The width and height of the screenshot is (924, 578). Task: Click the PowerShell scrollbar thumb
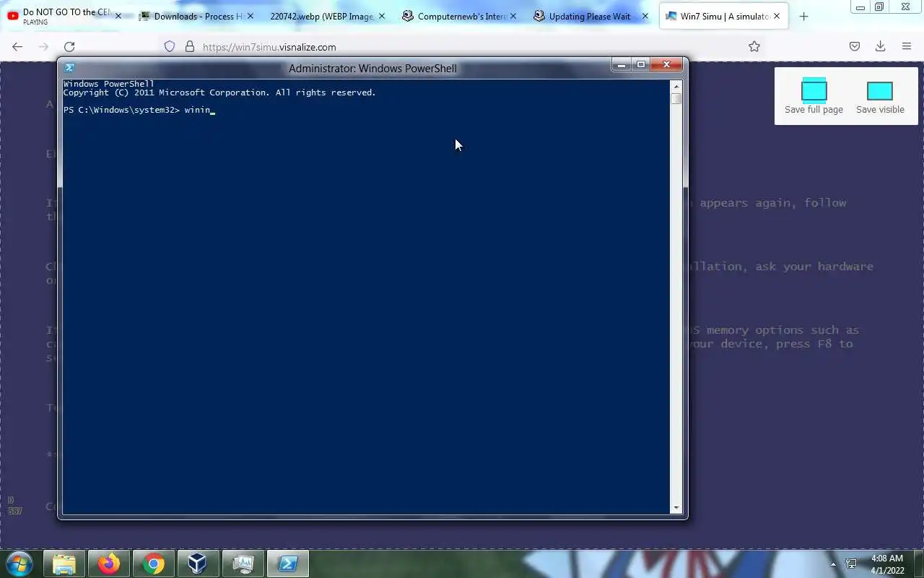(x=676, y=98)
